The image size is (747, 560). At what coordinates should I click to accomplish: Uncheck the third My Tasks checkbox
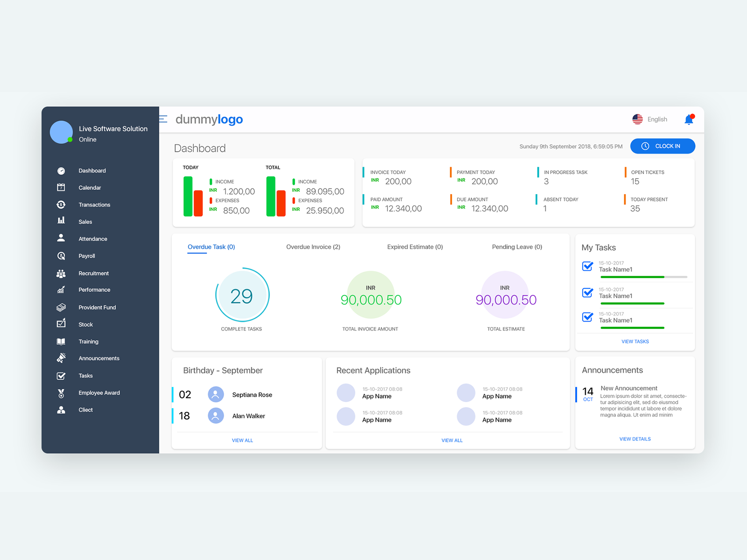tap(587, 317)
